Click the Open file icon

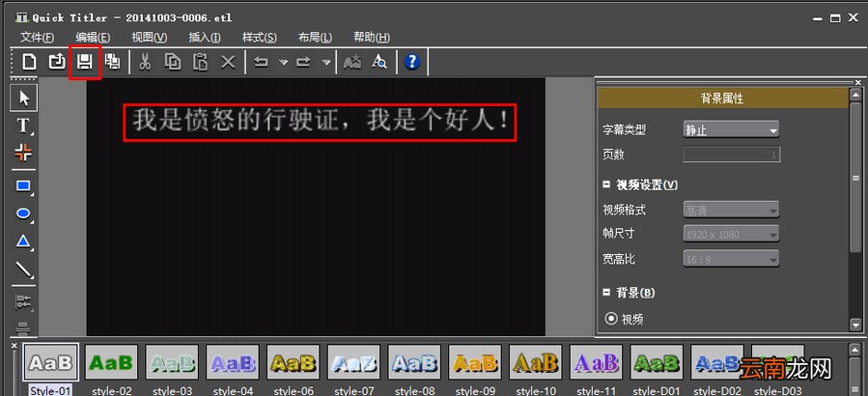click(x=56, y=62)
